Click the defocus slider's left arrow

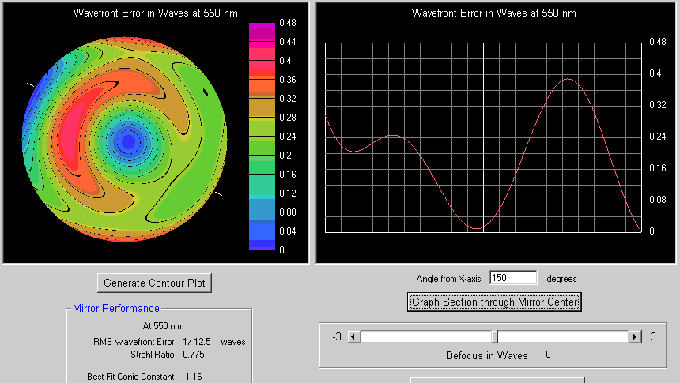[x=354, y=337]
